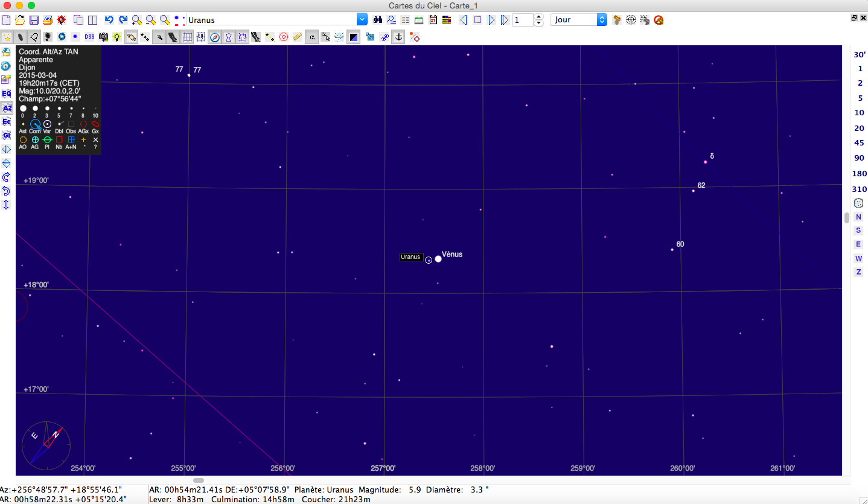868x504 pixels.
Task: Toggle the Alt/Az coordinate mode button
Action: pos(6,108)
